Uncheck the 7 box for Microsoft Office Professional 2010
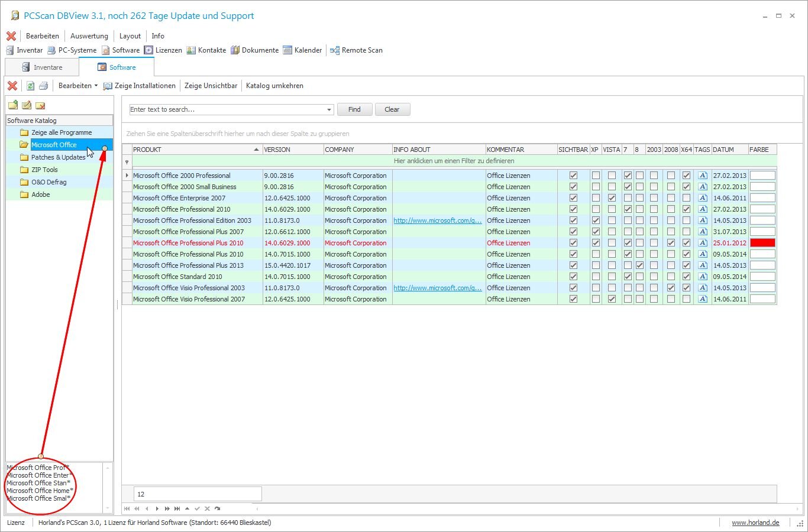The width and height of the screenshot is (808, 532). 628,209
